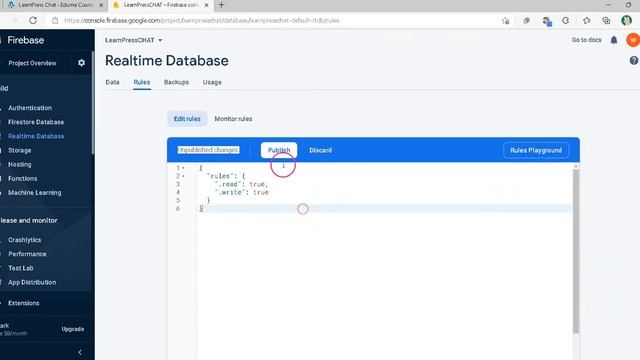
Task: Click the browser profile picture
Action: pyautogui.click(x=626, y=20)
